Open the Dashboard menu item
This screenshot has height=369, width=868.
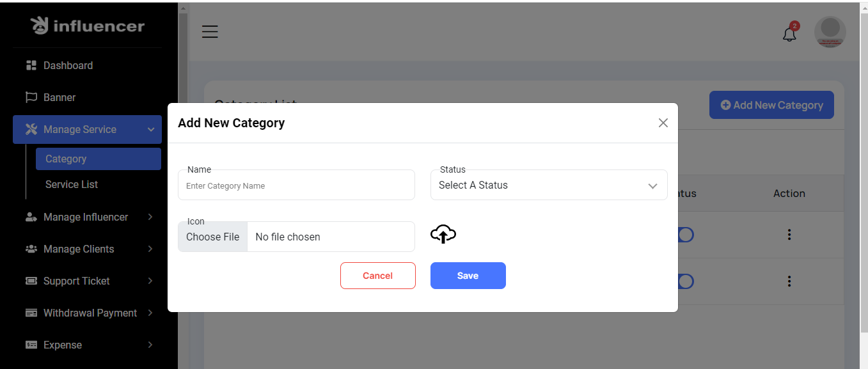pyautogui.click(x=68, y=65)
